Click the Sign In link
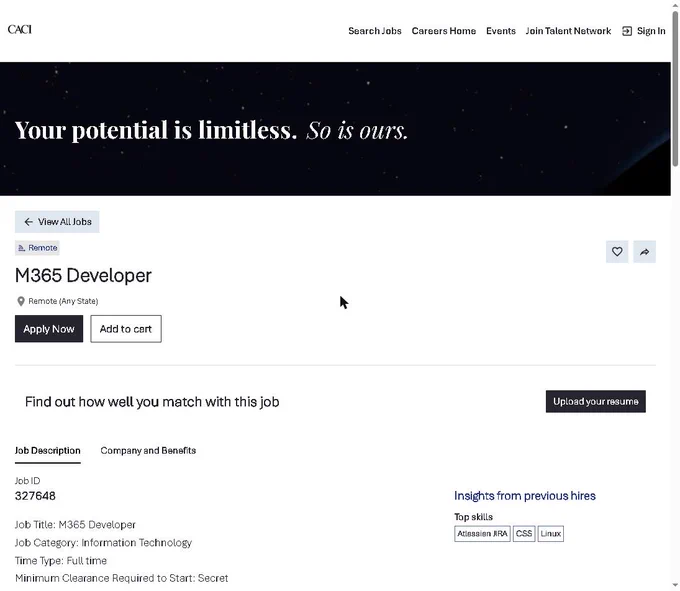680x591 pixels. 644,31
